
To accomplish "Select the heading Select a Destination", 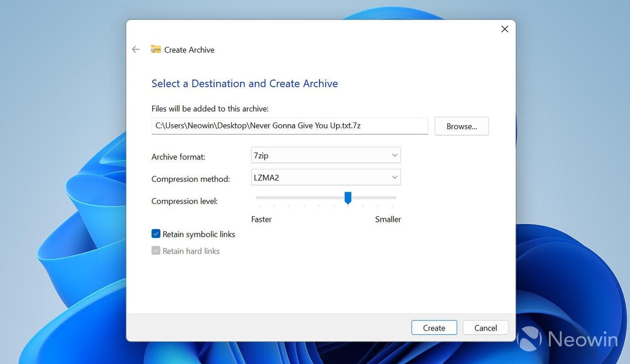I will [x=245, y=83].
